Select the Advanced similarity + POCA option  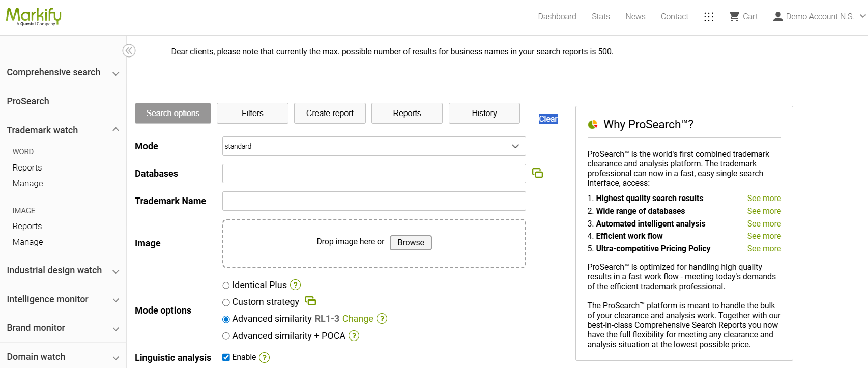[226, 336]
